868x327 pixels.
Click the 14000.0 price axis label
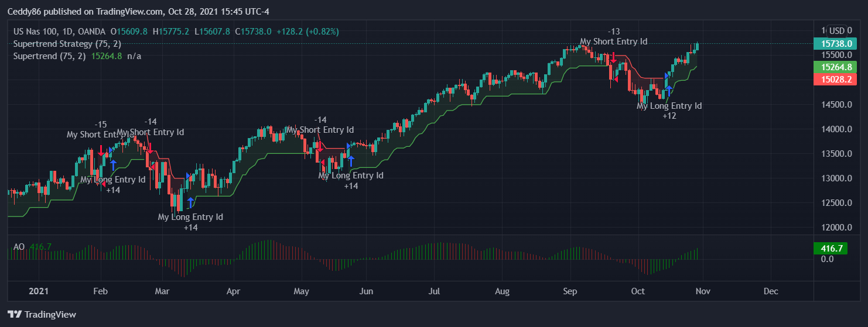tap(836, 129)
